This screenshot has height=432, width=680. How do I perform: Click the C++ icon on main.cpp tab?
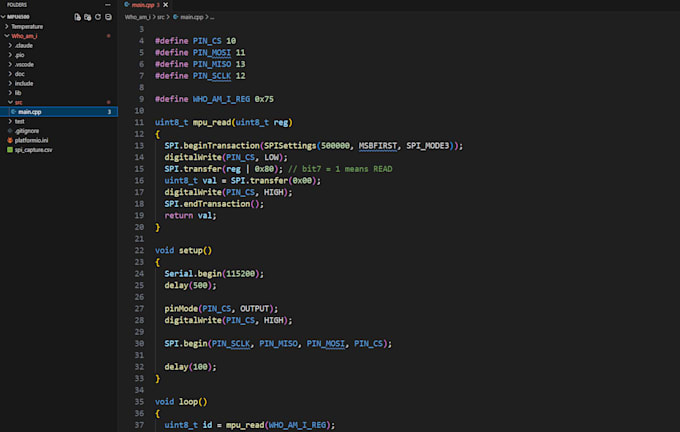tap(127, 5)
